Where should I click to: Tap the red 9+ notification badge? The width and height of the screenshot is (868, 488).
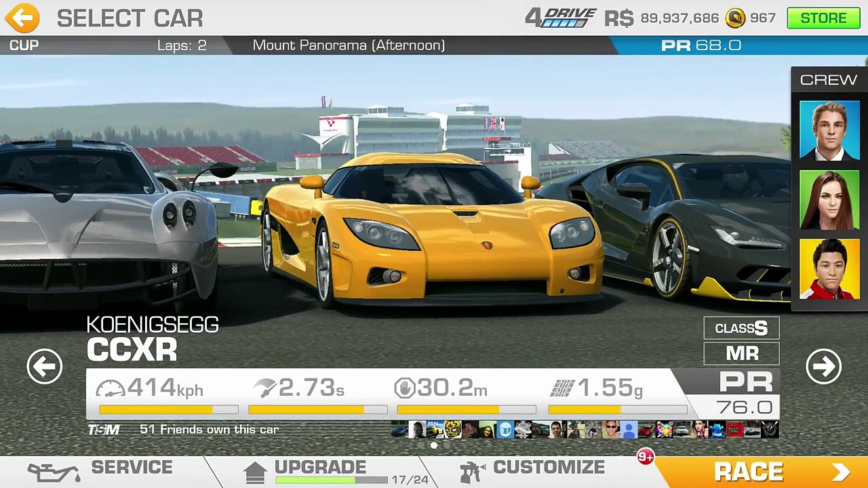645,457
